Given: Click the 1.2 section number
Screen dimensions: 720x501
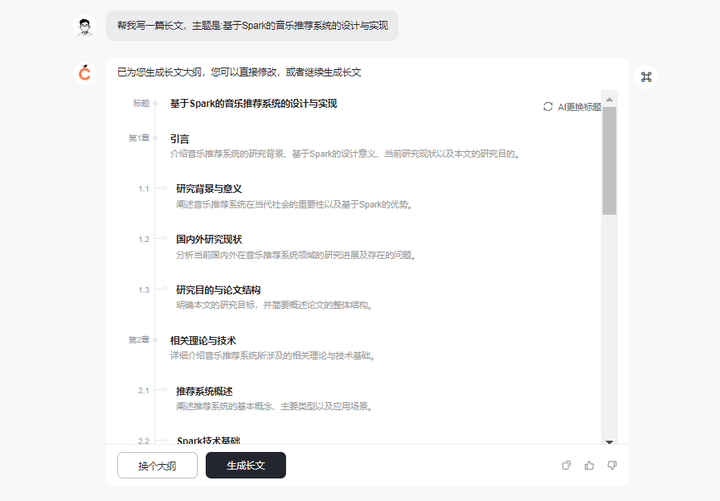Looking at the screenshot, I should [x=144, y=239].
